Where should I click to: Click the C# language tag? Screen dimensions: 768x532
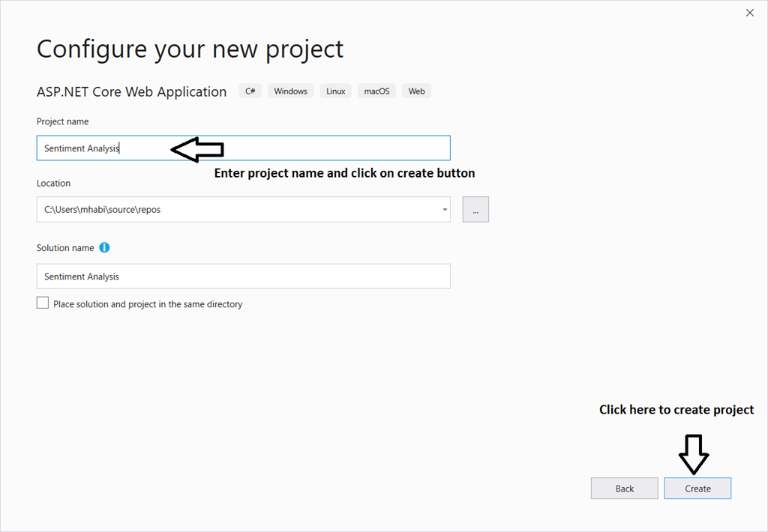(x=250, y=91)
